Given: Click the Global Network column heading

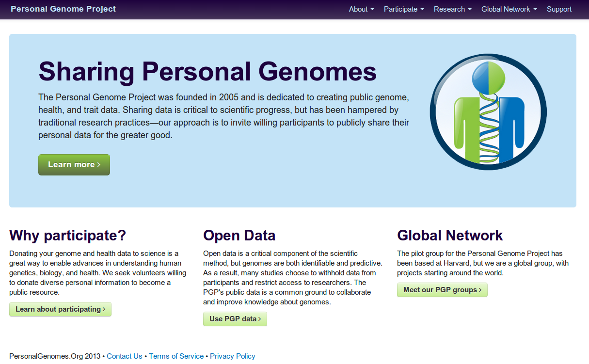Looking at the screenshot, I should 450,236.
